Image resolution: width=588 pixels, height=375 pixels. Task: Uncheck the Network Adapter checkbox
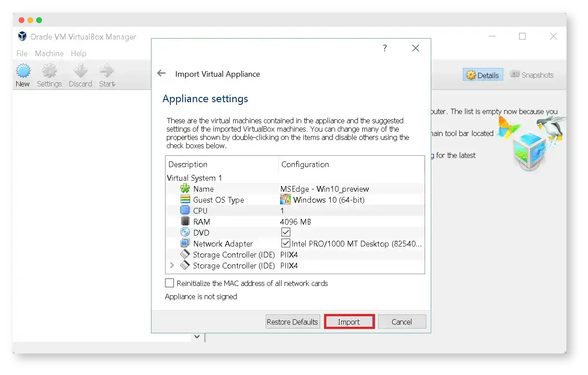pos(286,243)
